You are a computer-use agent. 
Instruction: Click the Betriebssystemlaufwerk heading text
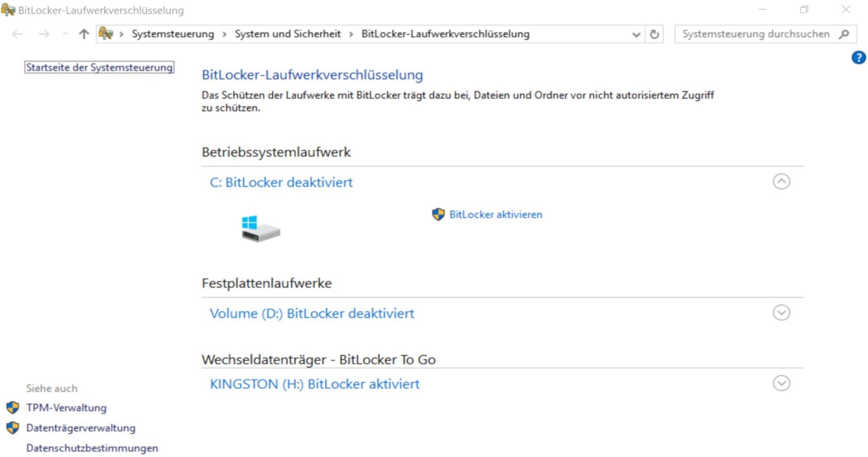tap(276, 153)
